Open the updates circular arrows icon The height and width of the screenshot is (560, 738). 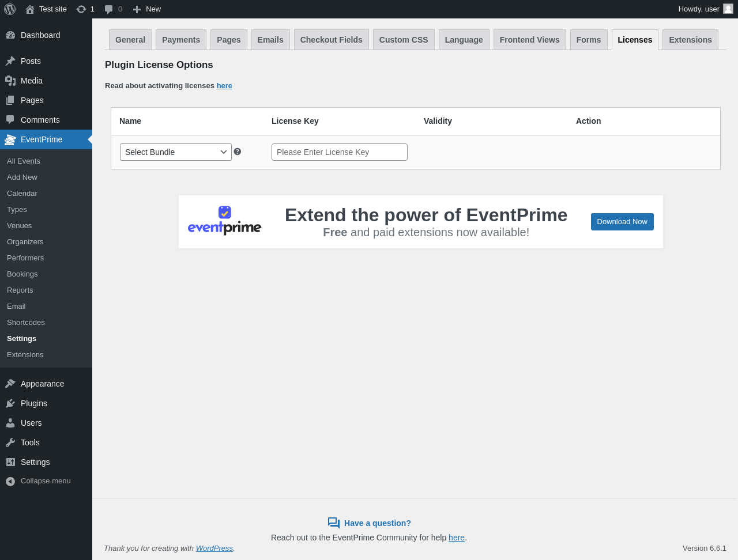[81, 9]
